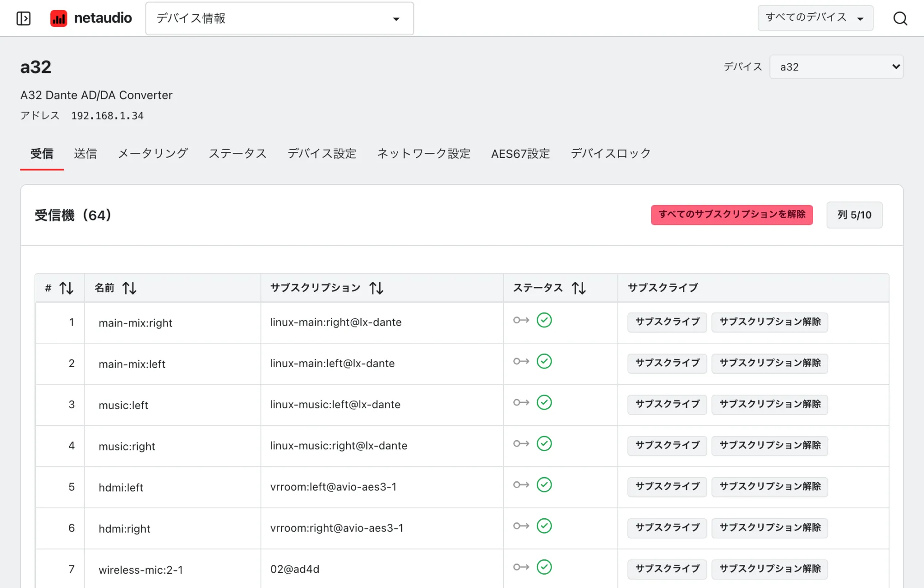This screenshot has width=924, height=588.
Task: Select the 受信 tab
Action: [x=42, y=153]
